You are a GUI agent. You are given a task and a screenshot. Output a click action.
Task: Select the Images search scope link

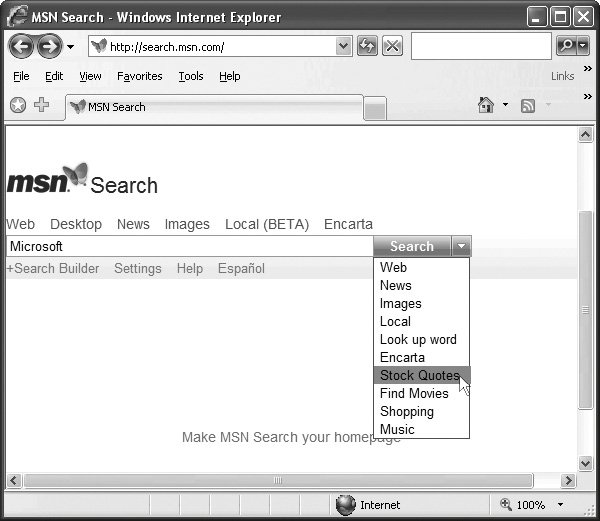(x=187, y=224)
